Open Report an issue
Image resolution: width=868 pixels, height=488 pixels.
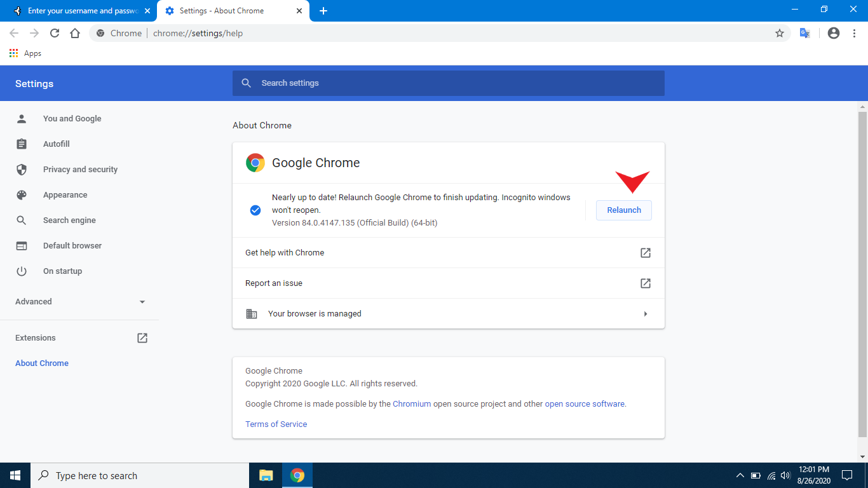tap(449, 283)
